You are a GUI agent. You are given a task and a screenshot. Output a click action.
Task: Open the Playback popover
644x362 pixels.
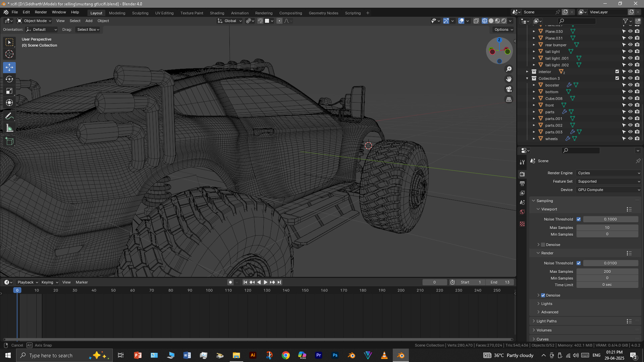(x=28, y=282)
